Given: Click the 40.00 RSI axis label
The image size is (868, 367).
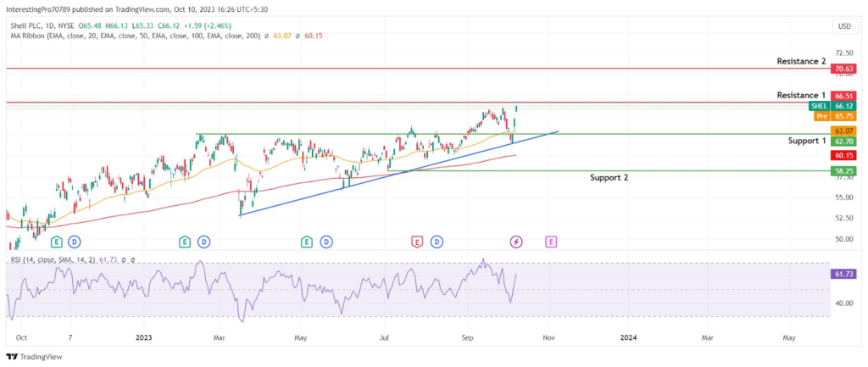Looking at the screenshot, I should (843, 303).
